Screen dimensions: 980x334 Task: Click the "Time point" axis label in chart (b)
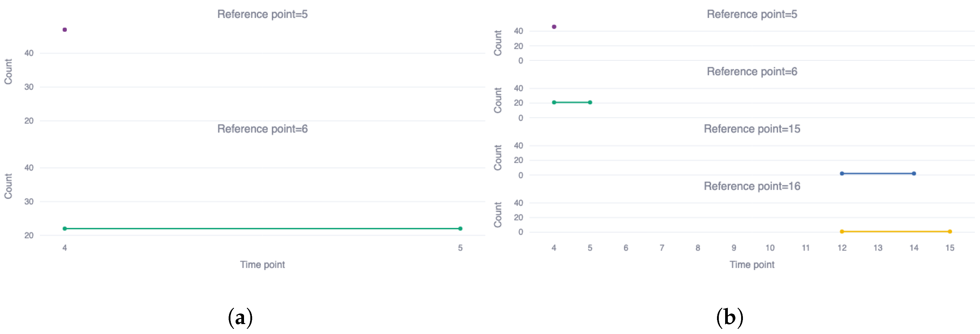(x=752, y=265)
